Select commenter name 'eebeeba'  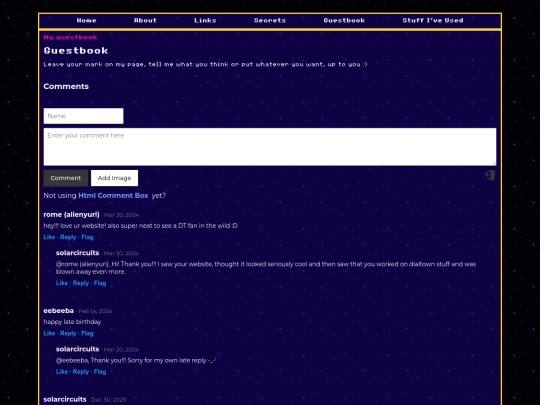pyautogui.click(x=59, y=311)
